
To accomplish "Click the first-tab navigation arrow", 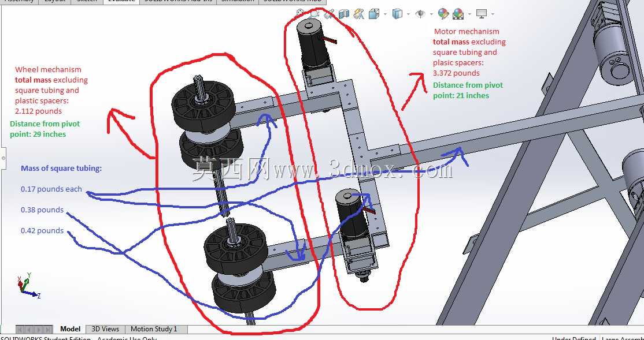I will tap(20, 330).
